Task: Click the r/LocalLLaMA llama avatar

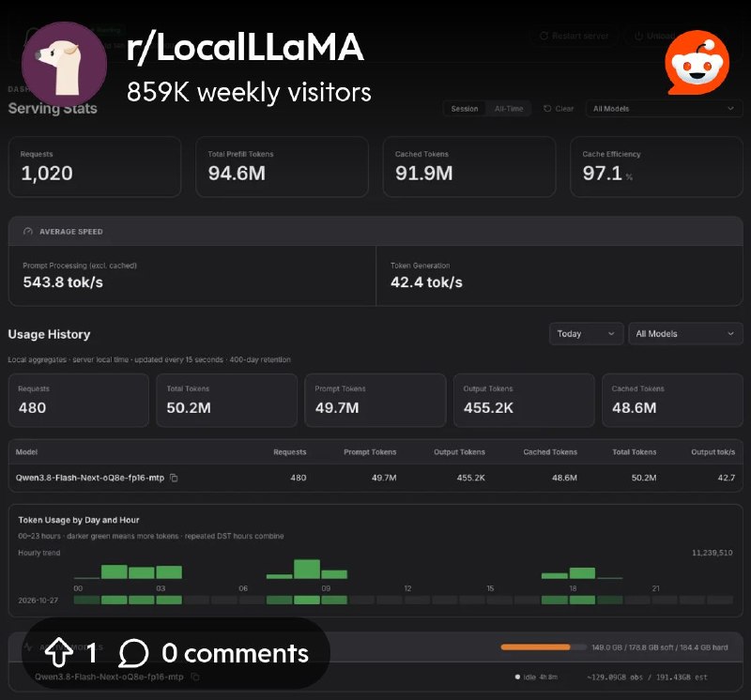Action: (x=64, y=64)
